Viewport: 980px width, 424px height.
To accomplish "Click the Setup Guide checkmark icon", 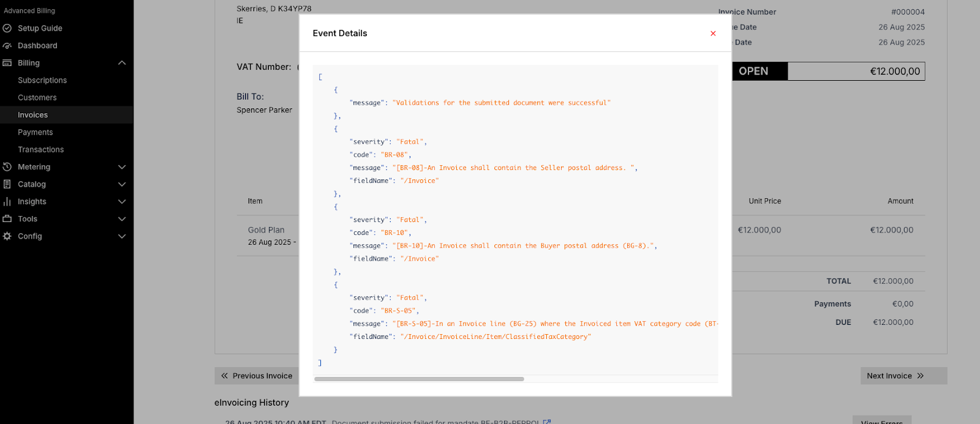I will click(x=7, y=28).
